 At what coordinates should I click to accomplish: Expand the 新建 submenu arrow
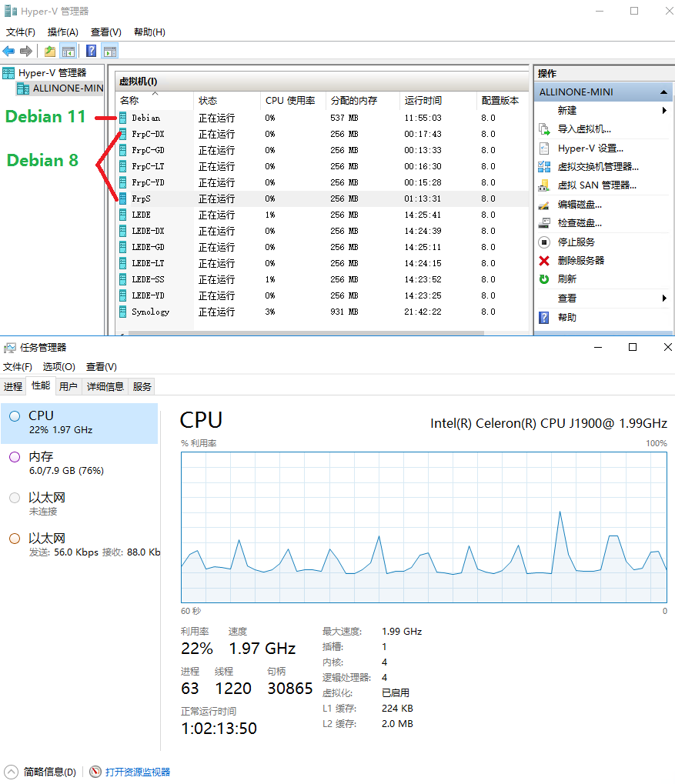[664, 111]
